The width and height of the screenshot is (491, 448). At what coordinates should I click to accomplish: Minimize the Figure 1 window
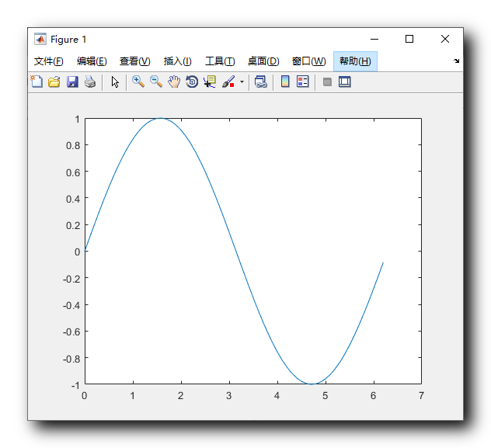tap(374, 39)
